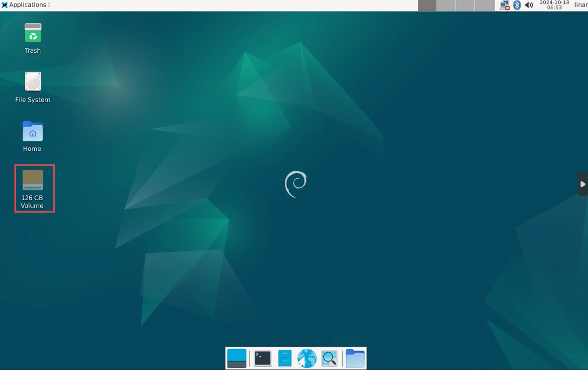Open the folder icon in the dock
This screenshot has height=370, width=588.
(x=355, y=358)
